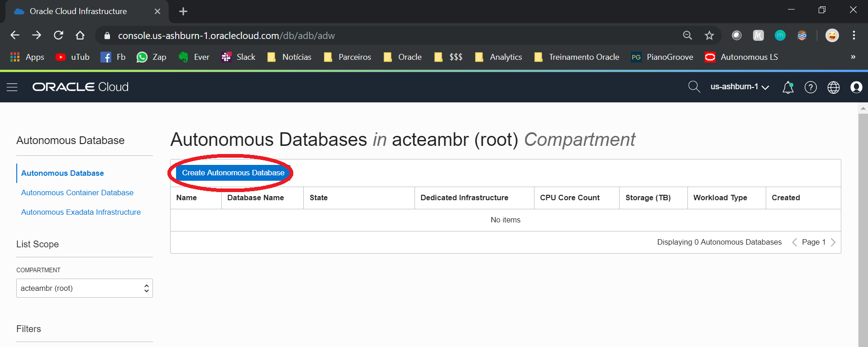Screen dimensions: 868x347
Task: Open the Slack bookmark
Action: click(x=238, y=57)
